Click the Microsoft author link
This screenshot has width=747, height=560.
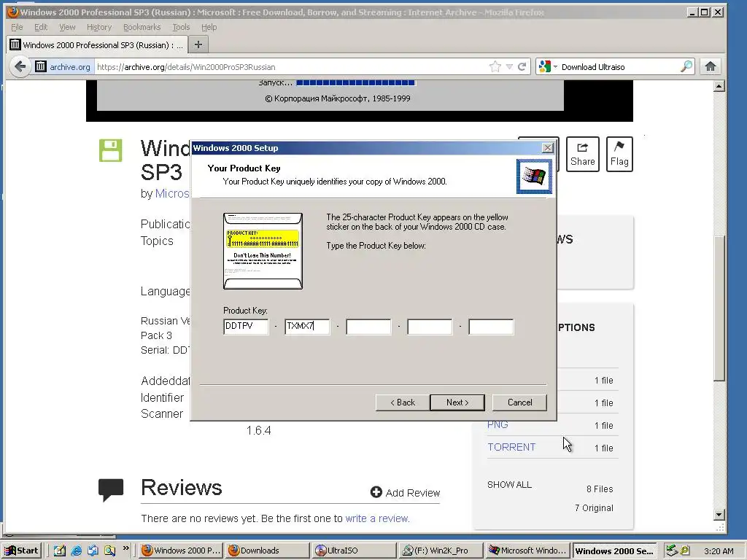coord(172,193)
